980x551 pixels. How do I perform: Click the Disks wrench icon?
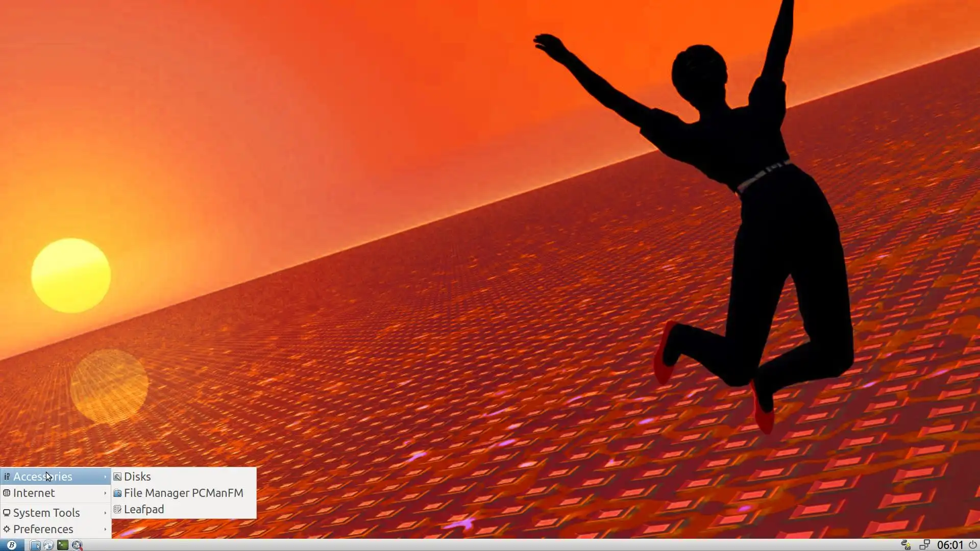click(x=117, y=477)
